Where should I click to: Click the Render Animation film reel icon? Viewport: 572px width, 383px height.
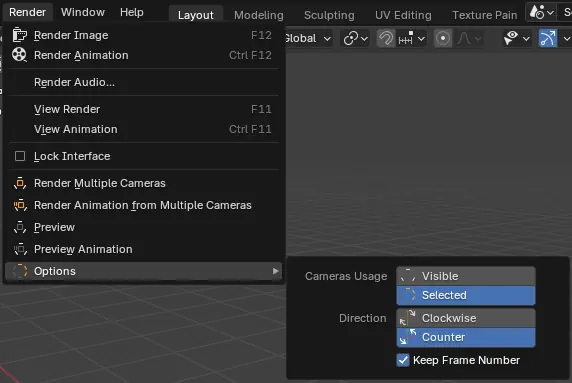(x=19, y=55)
